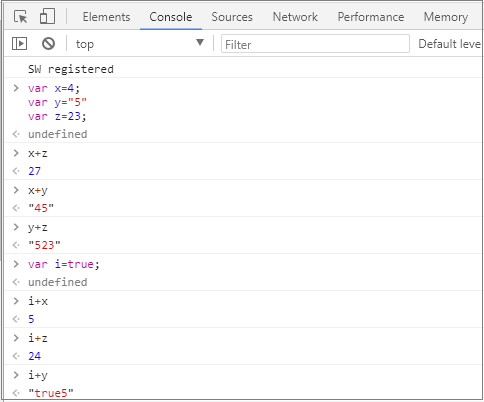Click the 'SW registered' log message
The height and width of the screenshot is (402, 484).
(71, 69)
